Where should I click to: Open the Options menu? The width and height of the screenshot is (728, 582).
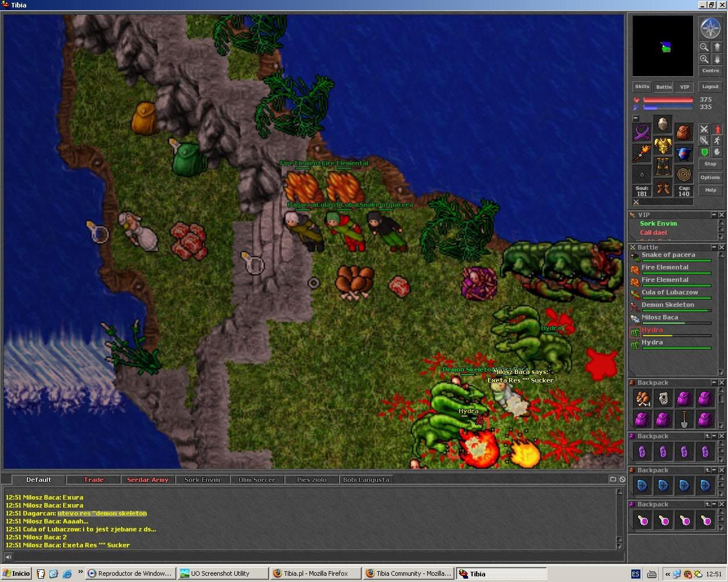tap(710, 177)
